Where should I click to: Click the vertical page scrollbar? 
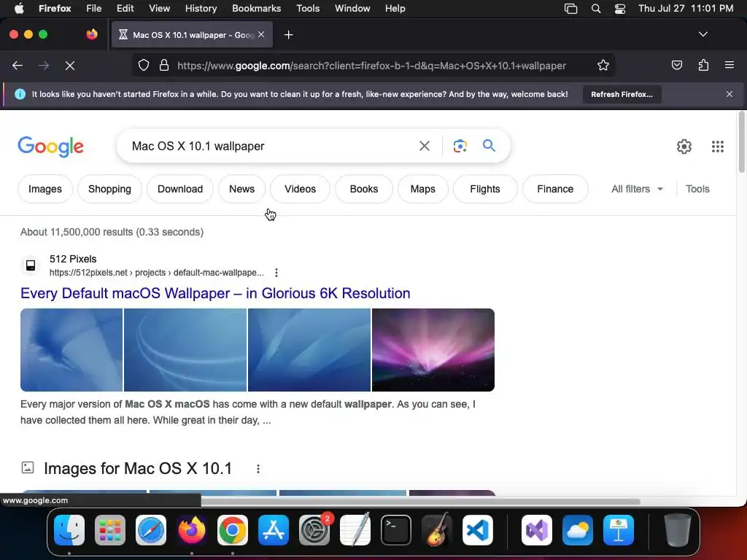(x=741, y=142)
